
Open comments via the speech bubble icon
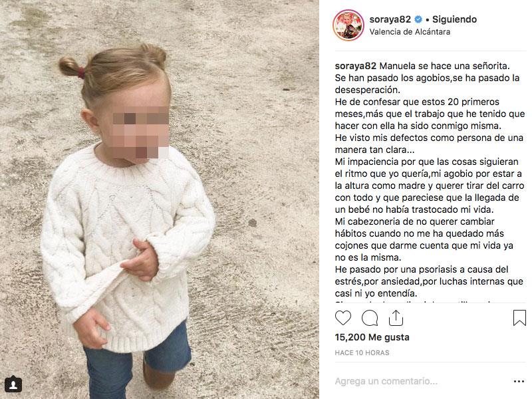[x=370, y=318]
